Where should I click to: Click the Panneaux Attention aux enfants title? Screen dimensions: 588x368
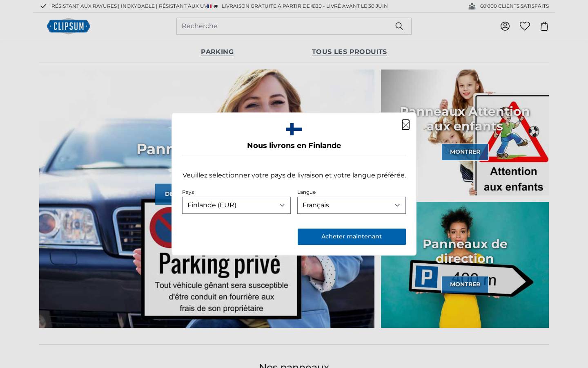coord(465,119)
